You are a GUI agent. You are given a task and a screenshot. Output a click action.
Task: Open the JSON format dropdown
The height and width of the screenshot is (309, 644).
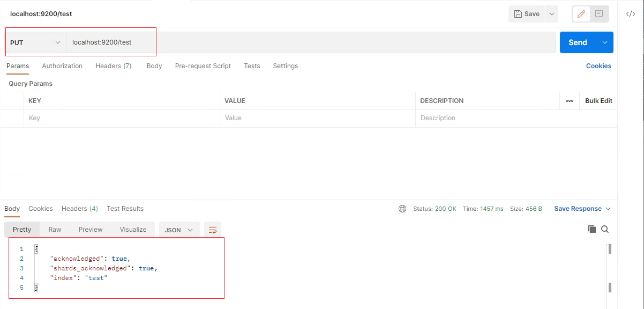[179, 230]
